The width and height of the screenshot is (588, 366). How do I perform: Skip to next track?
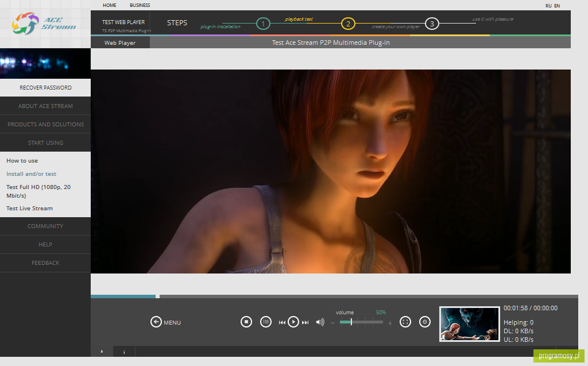coord(305,322)
